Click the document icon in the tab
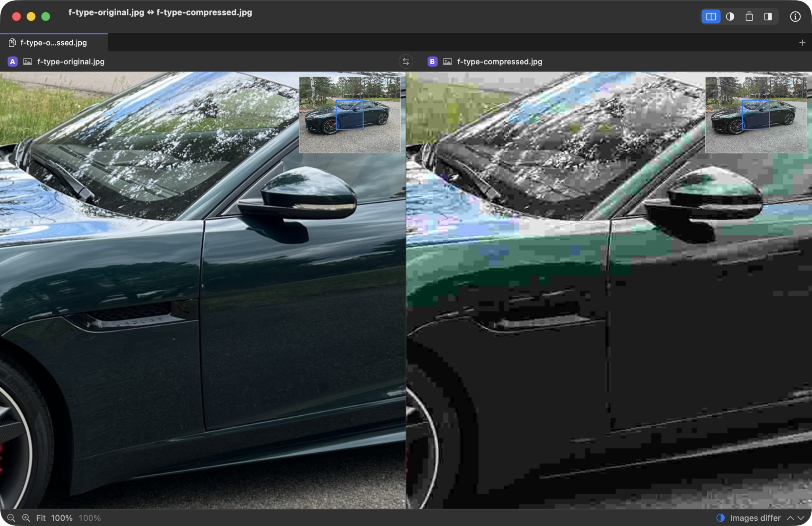Viewport: 812px width, 526px height. pyautogui.click(x=12, y=43)
